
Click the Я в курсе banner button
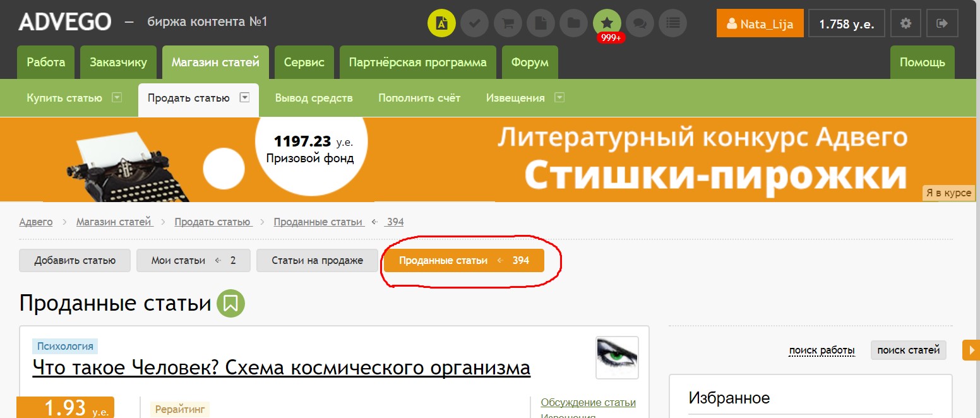tap(948, 193)
